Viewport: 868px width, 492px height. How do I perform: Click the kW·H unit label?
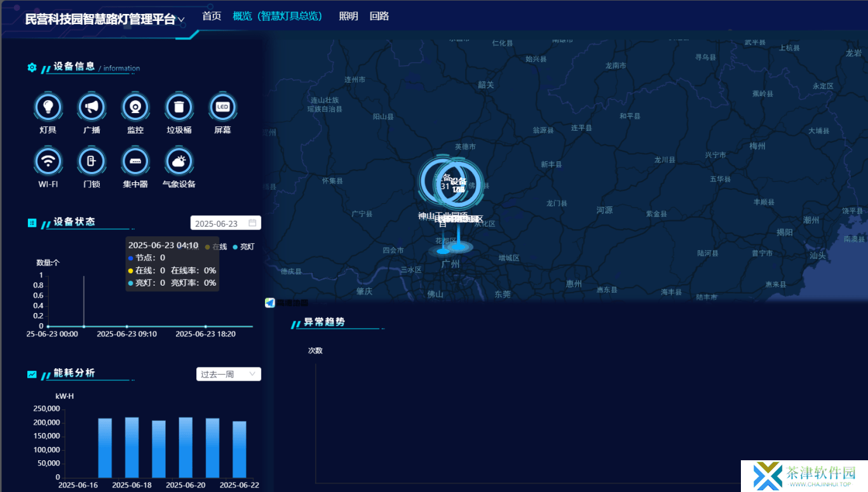[x=65, y=396]
